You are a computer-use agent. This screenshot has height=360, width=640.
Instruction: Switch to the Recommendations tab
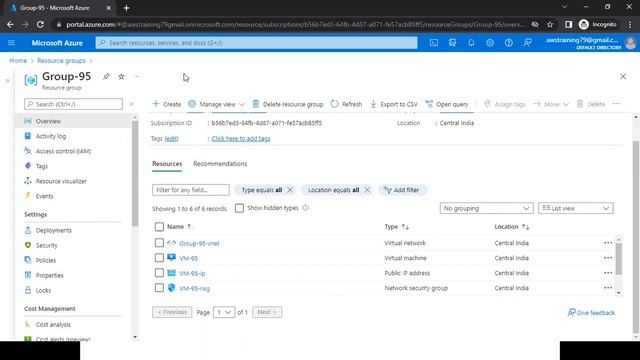(220, 164)
